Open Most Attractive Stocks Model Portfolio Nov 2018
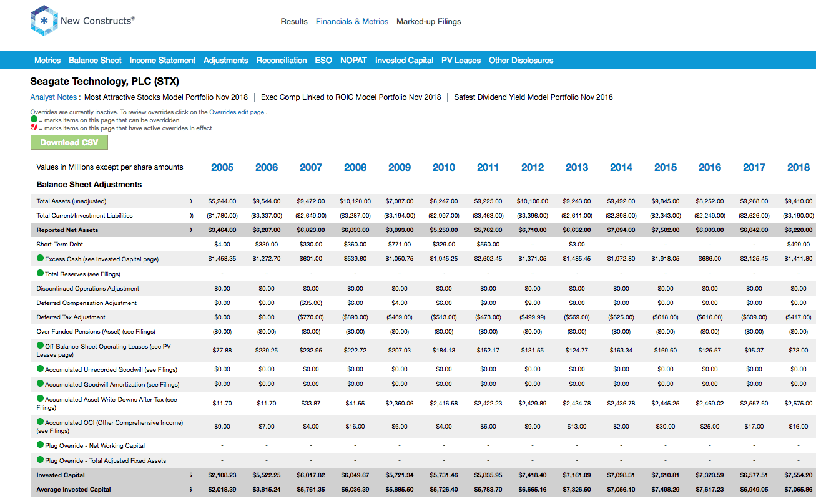Image resolution: width=816 pixels, height=504 pixels. click(x=166, y=97)
